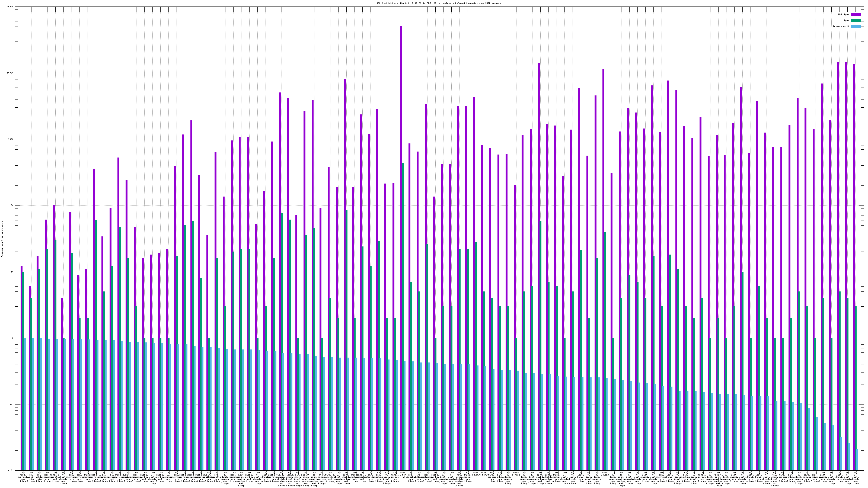Select the 'Score (0..1)' legend label
Image resolution: width=868 pixels, height=488 pixels.
[841, 26]
